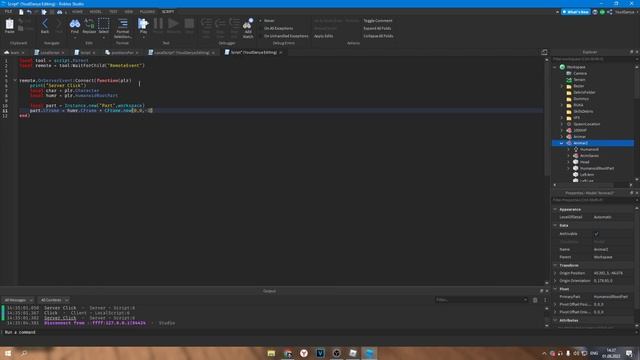The width and height of the screenshot is (640, 360).
Task: Open Windows Start menu
Action: click(7, 353)
